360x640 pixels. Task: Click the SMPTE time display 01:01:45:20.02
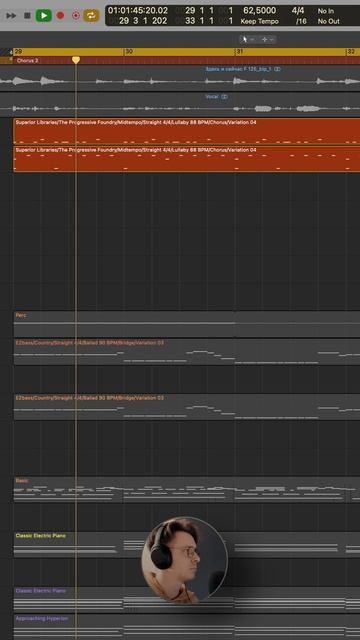[x=138, y=11]
